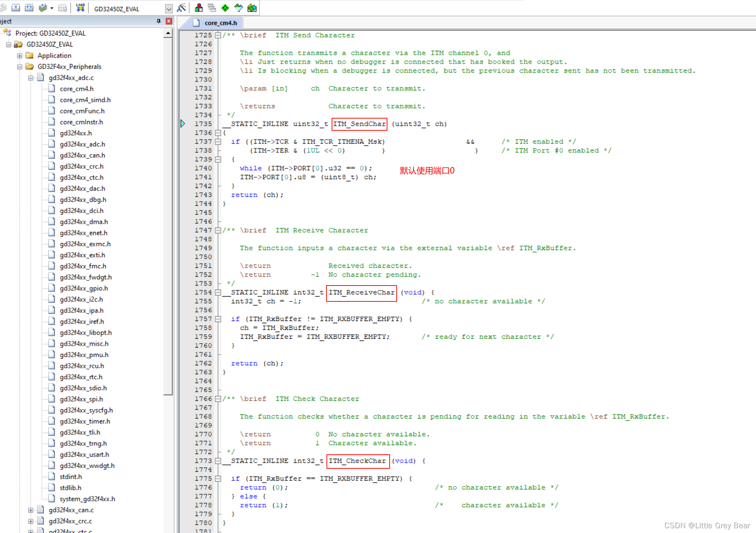
Task: Select core_cmFunc.h in project tree
Action: coord(82,111)
